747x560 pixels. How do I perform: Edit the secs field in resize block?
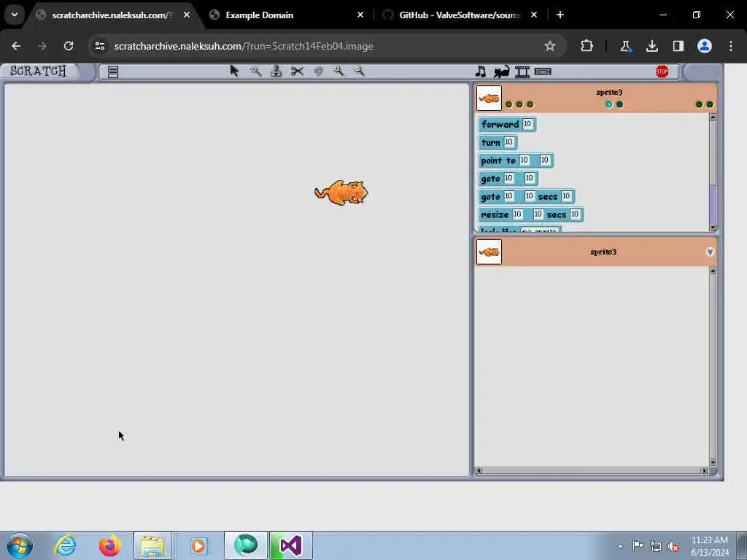[575, 214]
